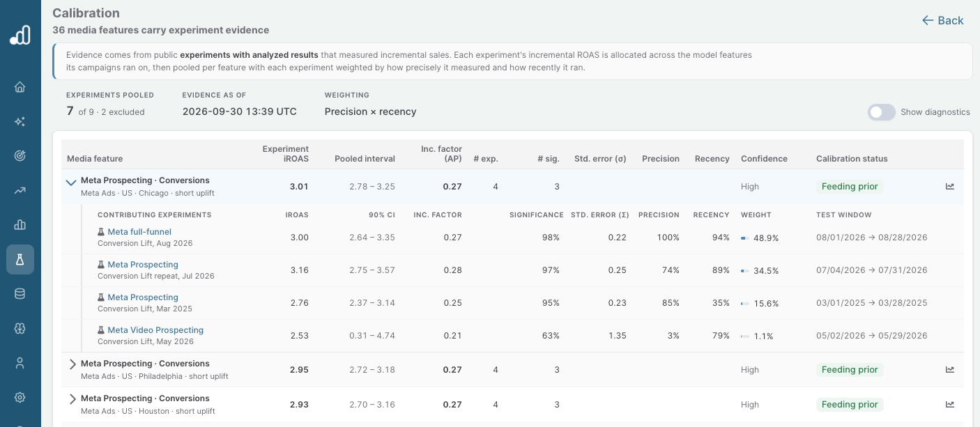Open chart icon for the Philadelphia feature row
The image size is (980, 427).
949,369
